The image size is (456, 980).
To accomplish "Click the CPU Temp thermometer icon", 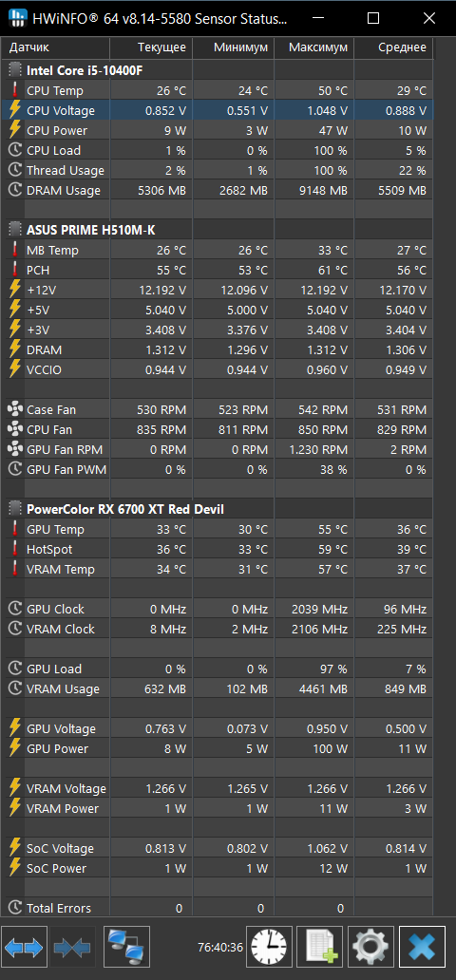I will tap(14, 90).
